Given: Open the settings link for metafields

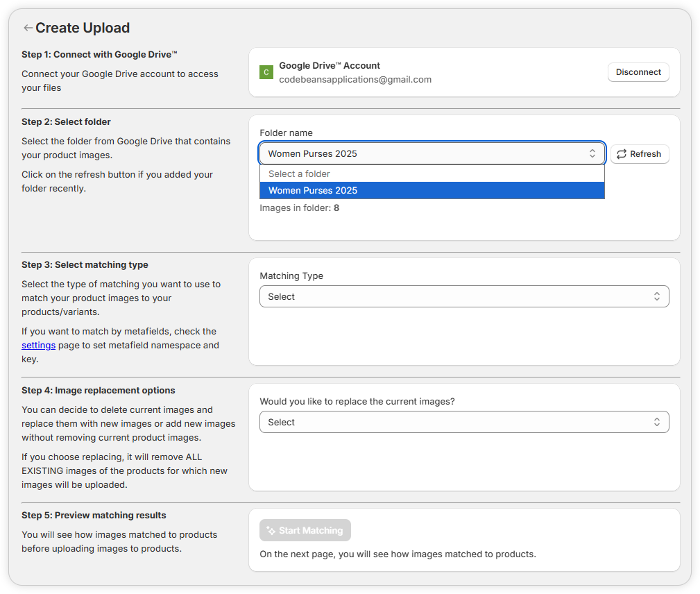Looking at the screenshot, I should [38, 345].
